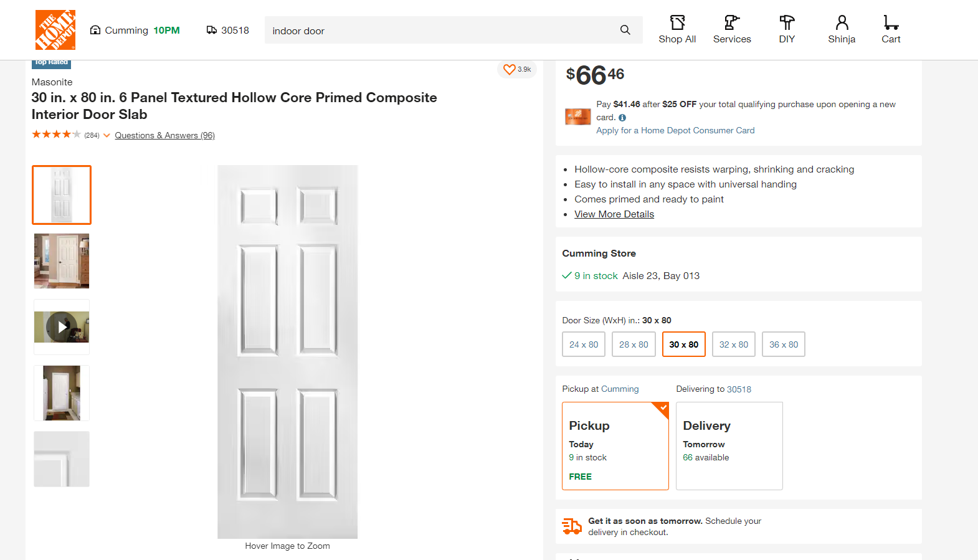Open the Shop All menu

677,30
